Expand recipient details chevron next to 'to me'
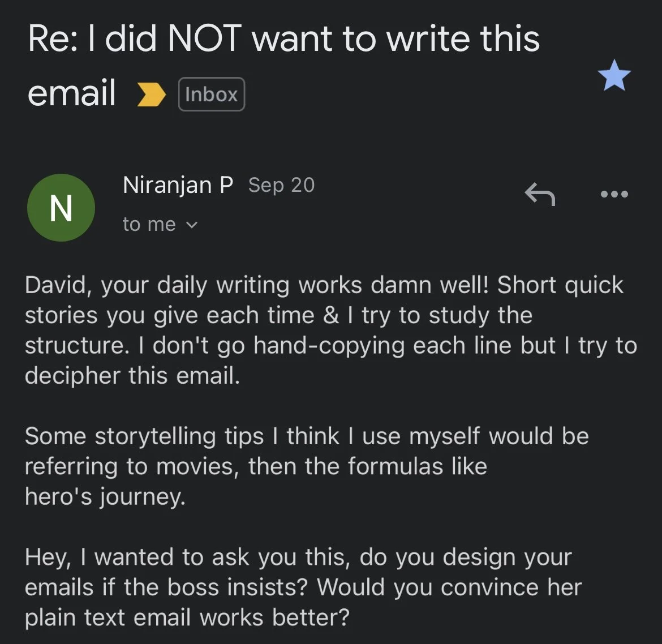Image resolution: width=662 pixels, height=644 pixels. click(192, 225)
